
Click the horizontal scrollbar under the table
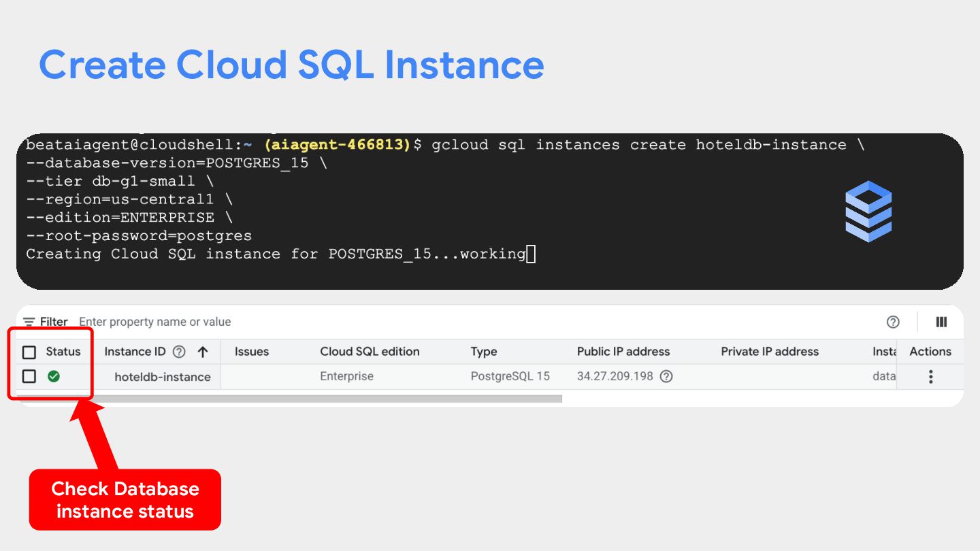pos(289,399)
